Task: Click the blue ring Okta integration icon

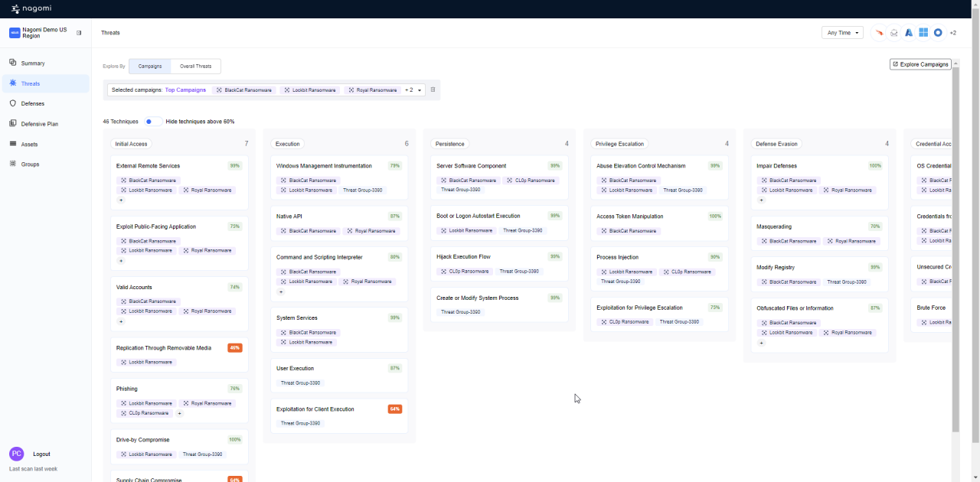Action: 938,33
